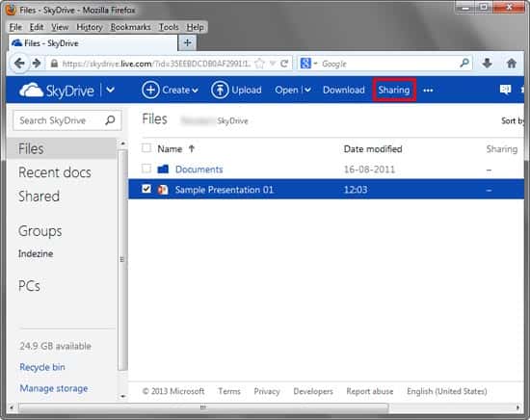Toggle the select-all checkbox beside Name
Image resolution: width=530 pixels, height=420 pixels.
pyautogui.click(x=146, y=148)
